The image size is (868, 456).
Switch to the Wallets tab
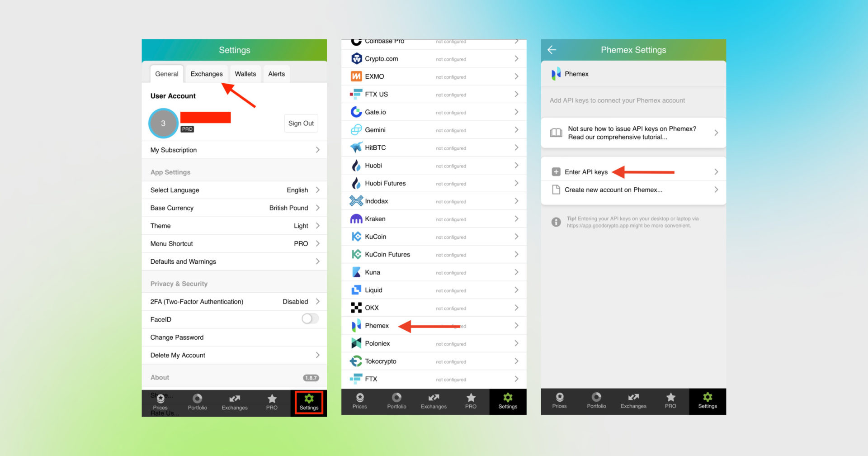click(x=245, y=74)
